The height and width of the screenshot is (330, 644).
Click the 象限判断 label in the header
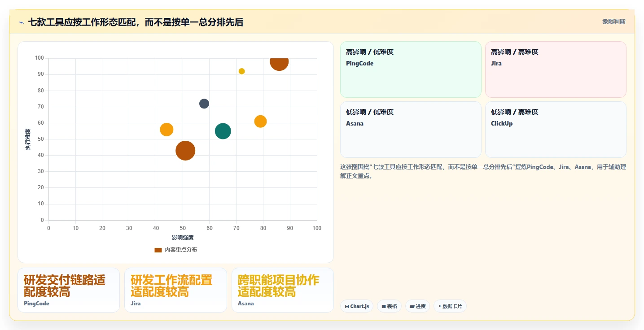click(614, 22)
